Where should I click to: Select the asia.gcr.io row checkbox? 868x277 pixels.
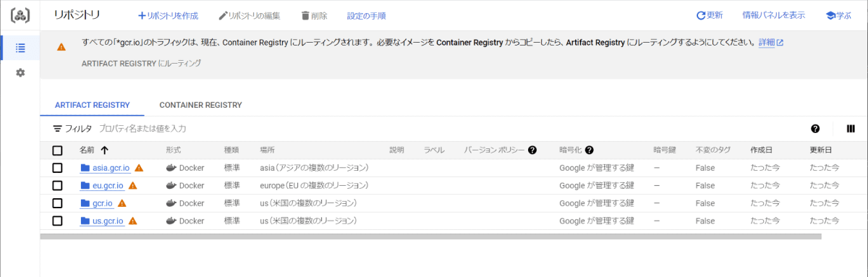(x=58, y=168)
